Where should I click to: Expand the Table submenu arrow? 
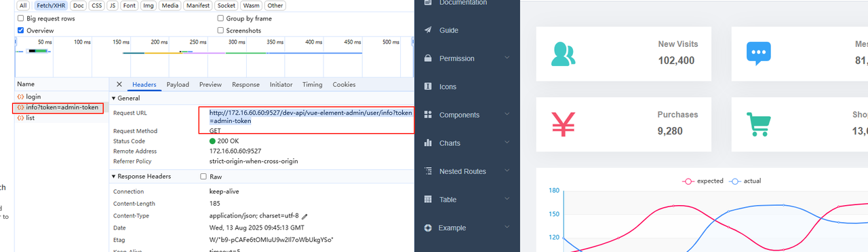coord(507,200)
